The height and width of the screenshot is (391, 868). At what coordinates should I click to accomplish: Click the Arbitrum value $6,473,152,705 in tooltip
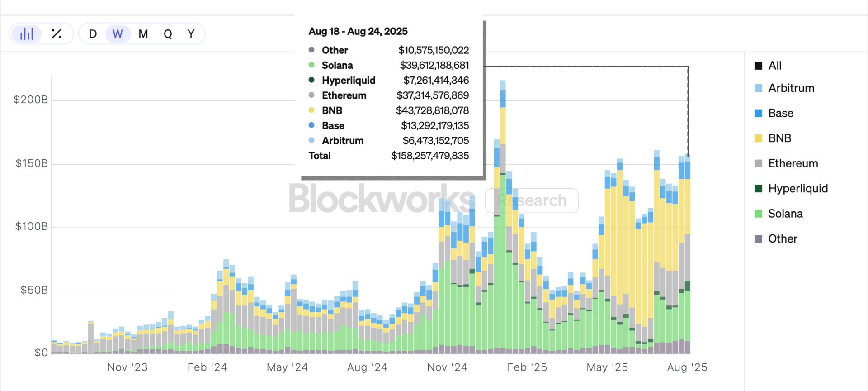pyautogui.click(x=436, y=141)
